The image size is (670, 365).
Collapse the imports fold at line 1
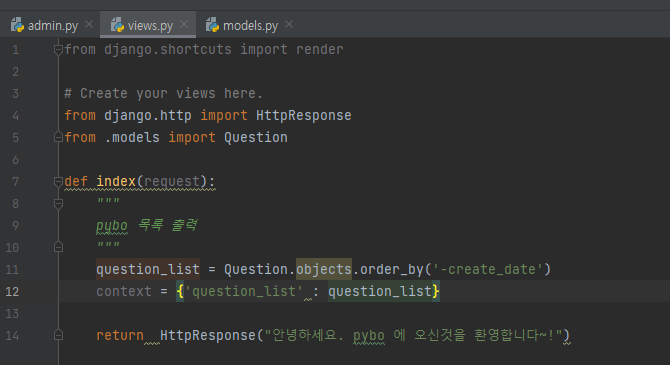(x=59, y=50)
